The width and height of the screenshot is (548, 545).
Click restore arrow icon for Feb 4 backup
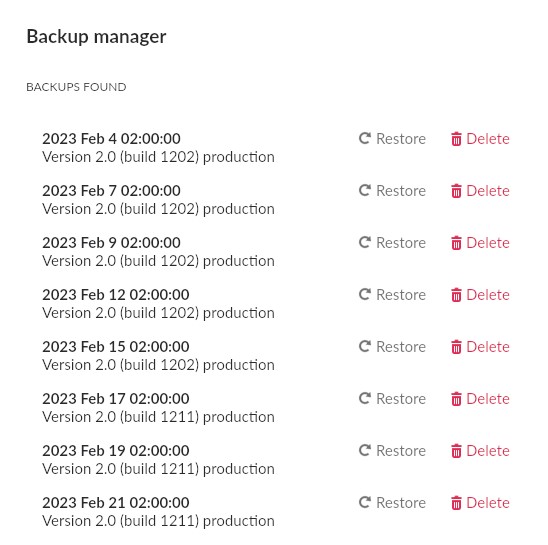click(x=365, y=138)
